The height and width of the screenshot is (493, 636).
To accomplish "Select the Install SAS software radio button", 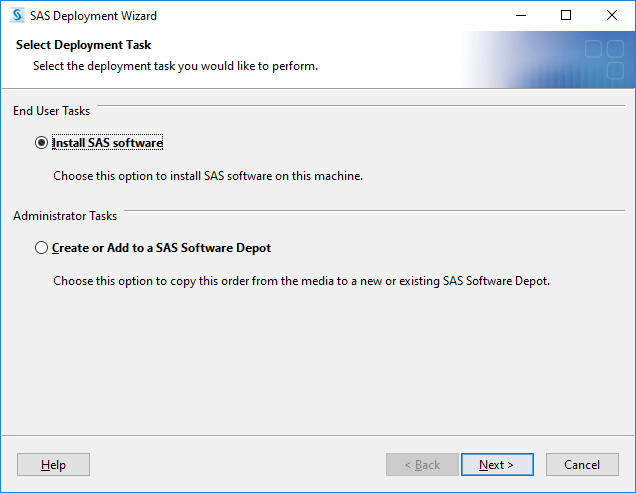I will point(41,143).
